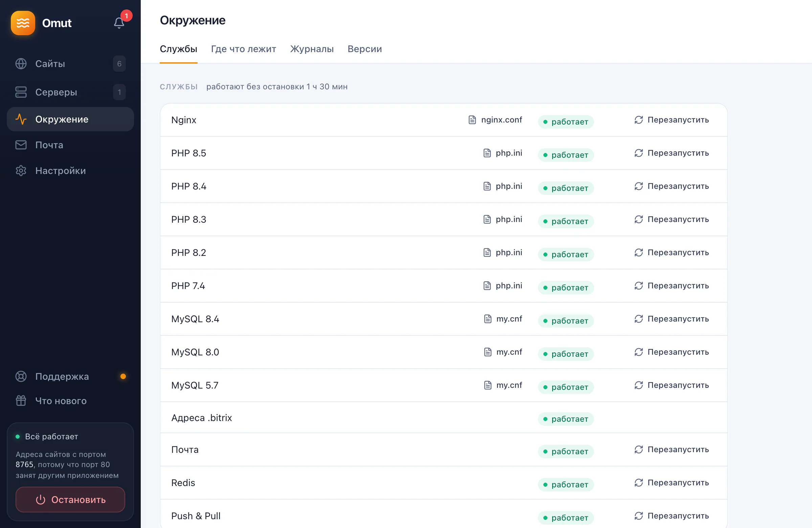This screenshot has width=812, height=528.
Task: Switch to the Службы tab
Action: coord(178,49)
